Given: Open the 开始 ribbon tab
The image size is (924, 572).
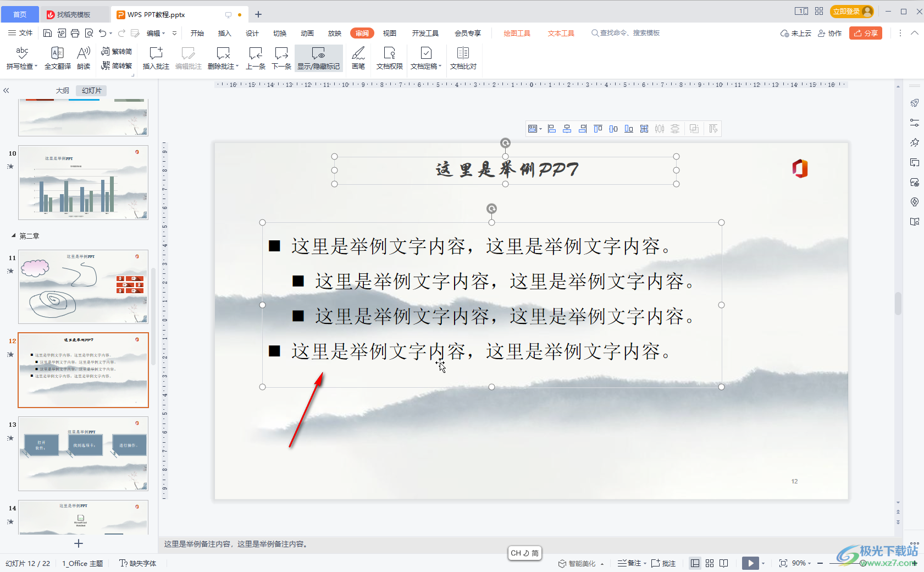Looking at the screenshot, I should (x=197, y=33).
